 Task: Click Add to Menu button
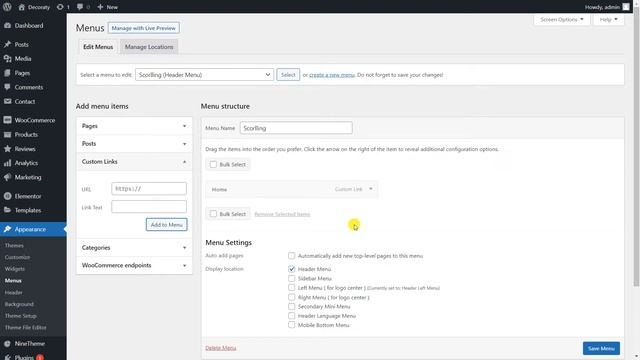click(x=167, y=224)
